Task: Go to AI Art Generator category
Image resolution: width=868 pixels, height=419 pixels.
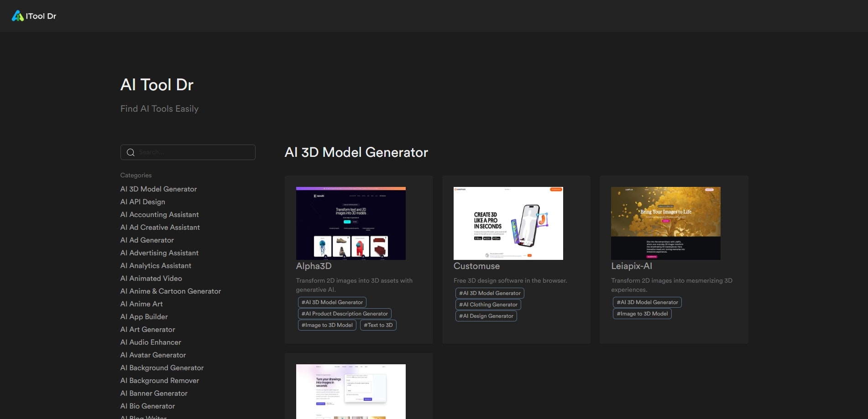Action: coord(147,329)
